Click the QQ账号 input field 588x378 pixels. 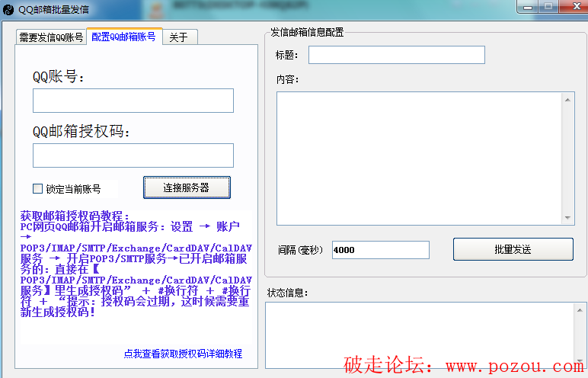133,101
